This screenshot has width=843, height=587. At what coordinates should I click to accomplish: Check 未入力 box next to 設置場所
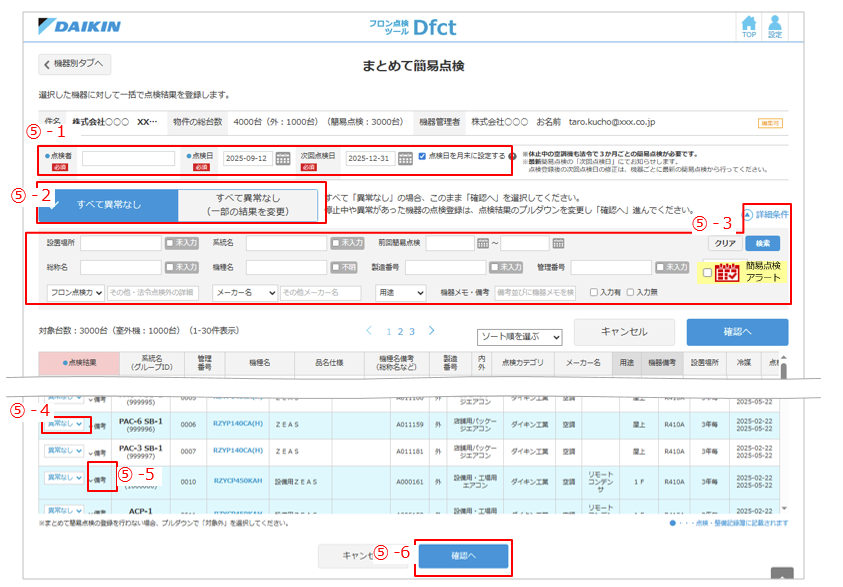[170, 243]
